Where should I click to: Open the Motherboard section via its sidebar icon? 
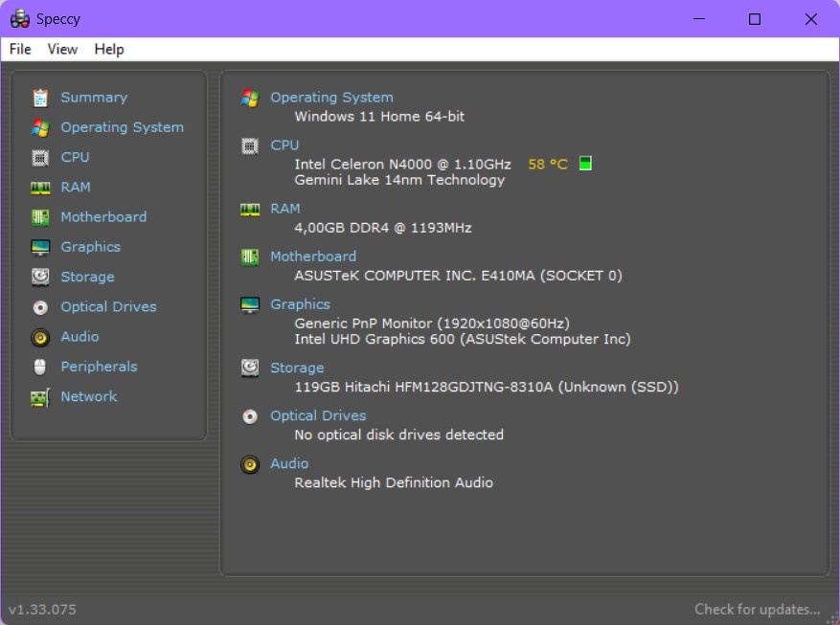pyautogui.click(x=39, y=216)
